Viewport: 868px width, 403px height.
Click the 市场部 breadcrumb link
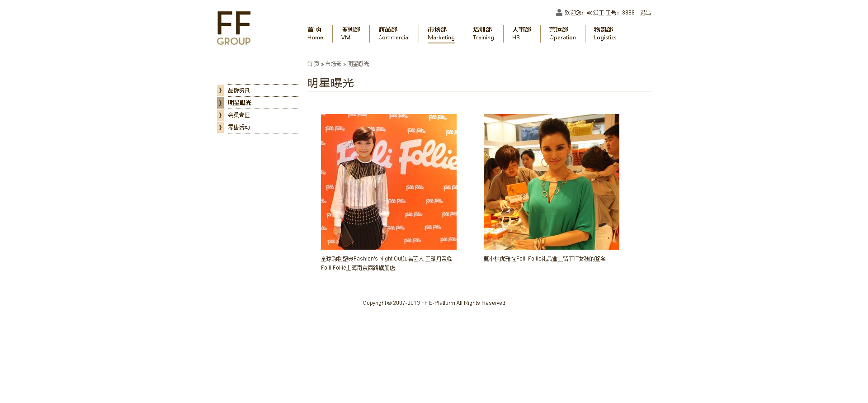click(333, 64)
